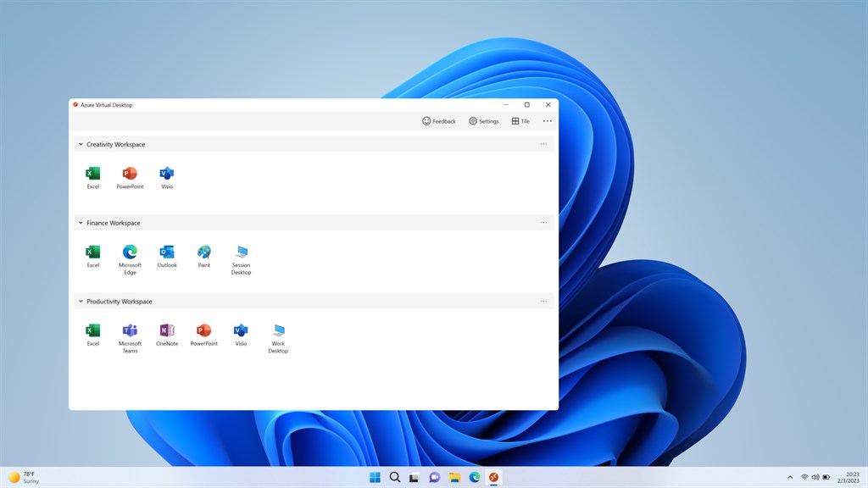Open Excel in Creativity Workspace
This screenshot has width=868, height=488.
(93, 178)
